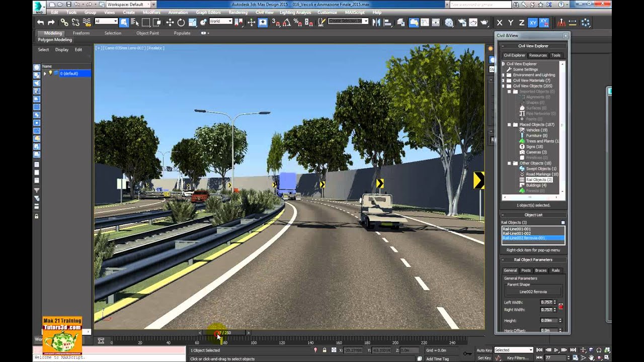Open the Create Selection Set dropdown
644x362 pixels.
(x=348, y=22)
